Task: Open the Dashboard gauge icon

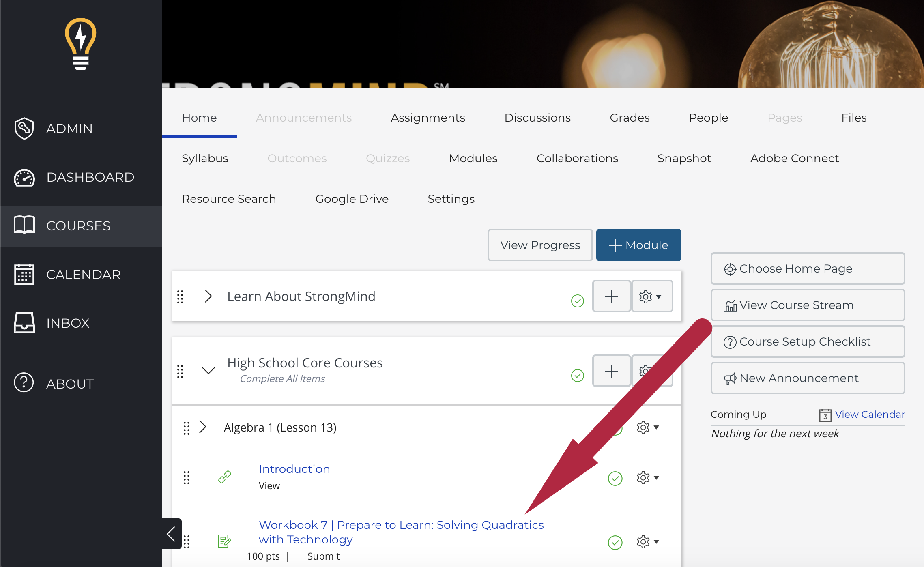Action: point(24,178)
